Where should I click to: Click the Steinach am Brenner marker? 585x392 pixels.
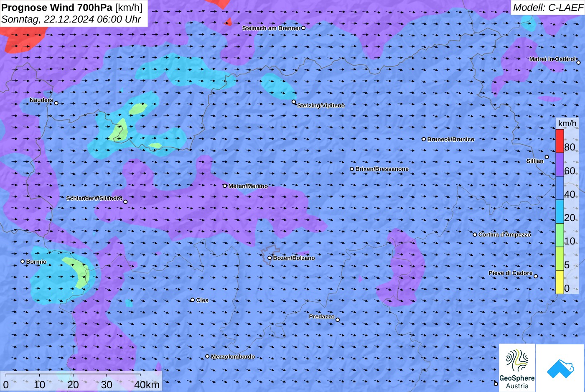click(303, 28)
